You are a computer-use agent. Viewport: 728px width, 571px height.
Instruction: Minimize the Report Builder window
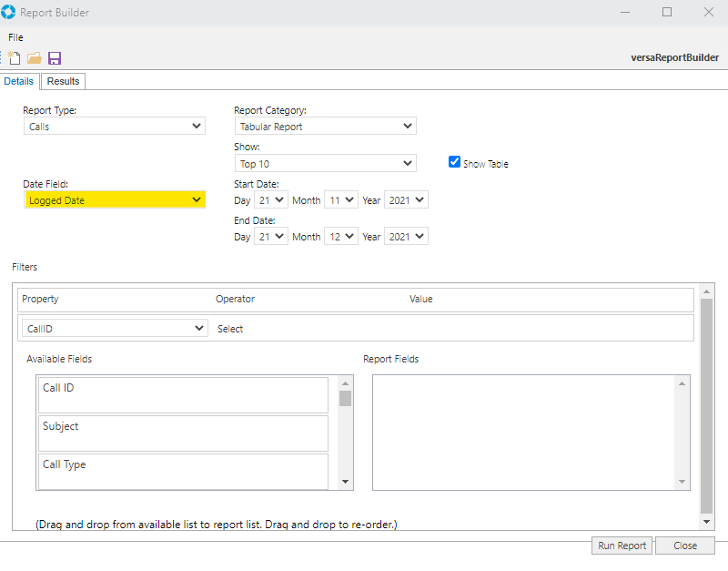tap(625, 12)
